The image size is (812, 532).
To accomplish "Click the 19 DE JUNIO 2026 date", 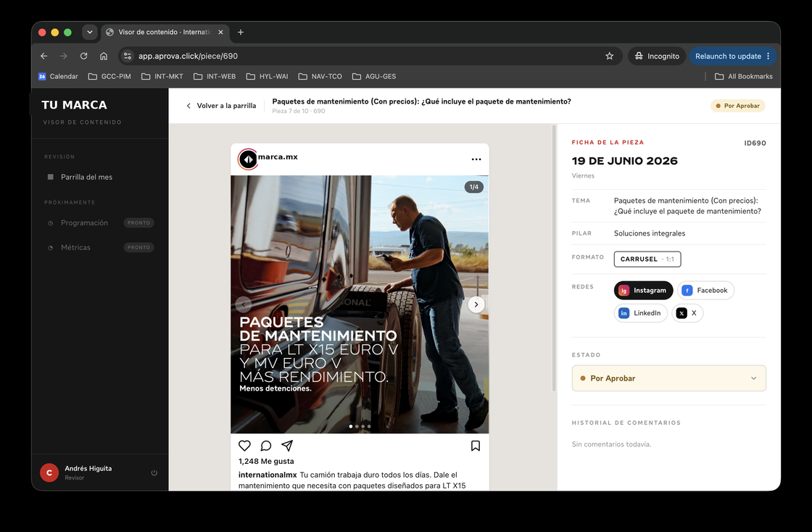I will pyautogui.click(x=624, y=161).
